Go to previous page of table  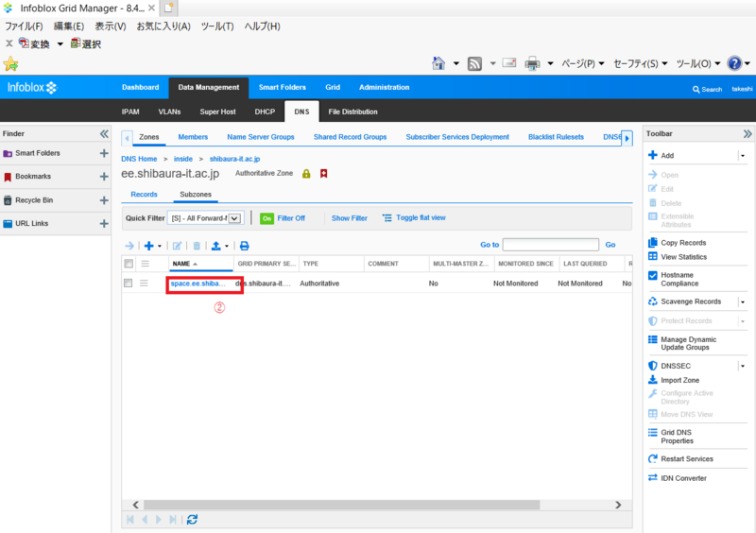(x=145, y=520)
